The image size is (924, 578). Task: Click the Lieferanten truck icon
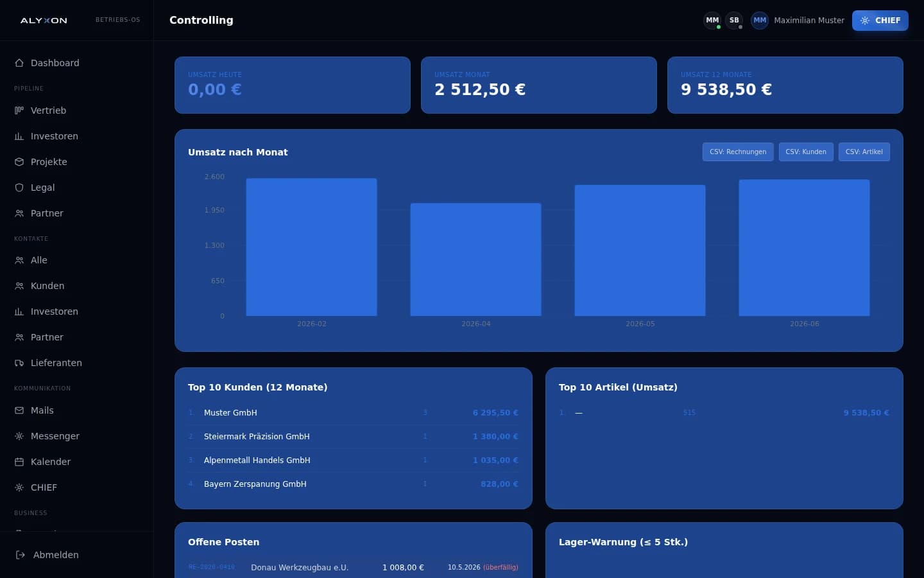[x=19, y=363]
